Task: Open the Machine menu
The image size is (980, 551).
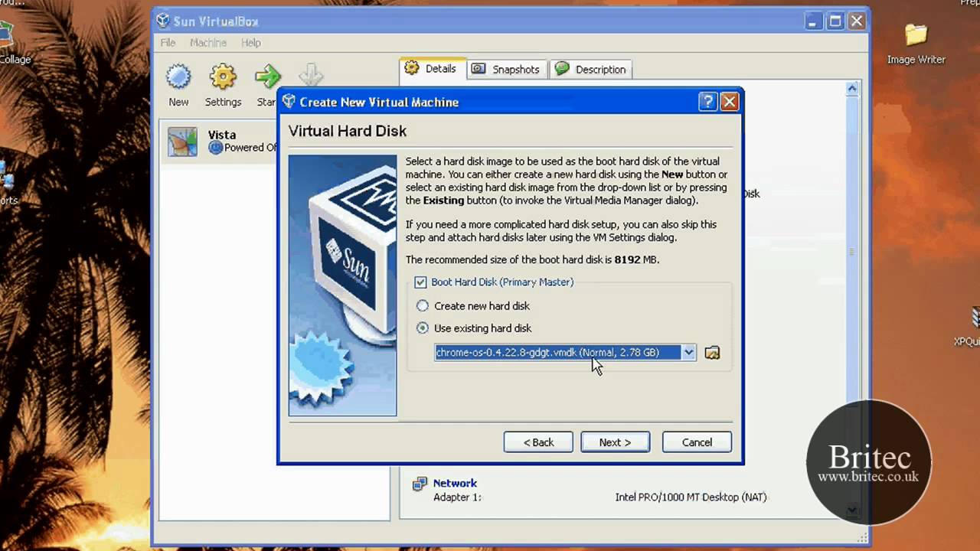Action: pyautogui.click(x=208, y=43)
